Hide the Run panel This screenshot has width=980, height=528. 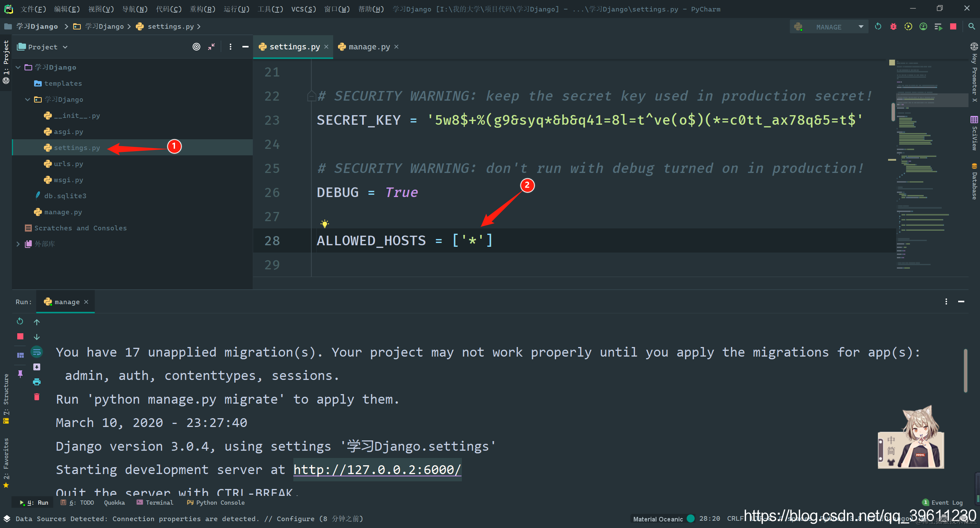click(x=961, y=301)
